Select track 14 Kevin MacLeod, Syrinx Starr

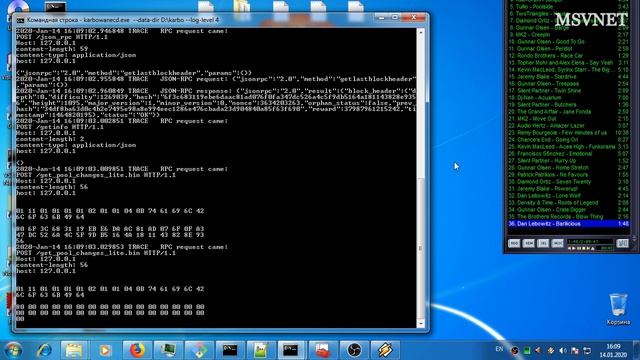[x=569, y=70]
